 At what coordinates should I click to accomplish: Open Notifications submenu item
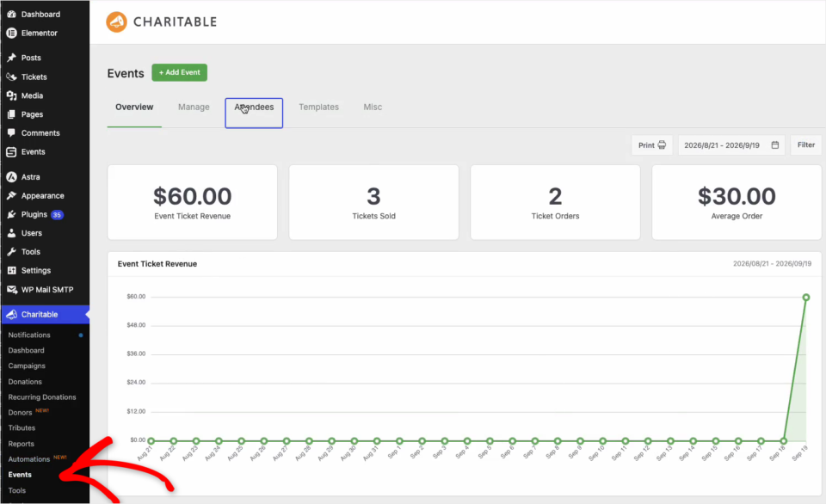pyautogui.click(x=29, y=335)
